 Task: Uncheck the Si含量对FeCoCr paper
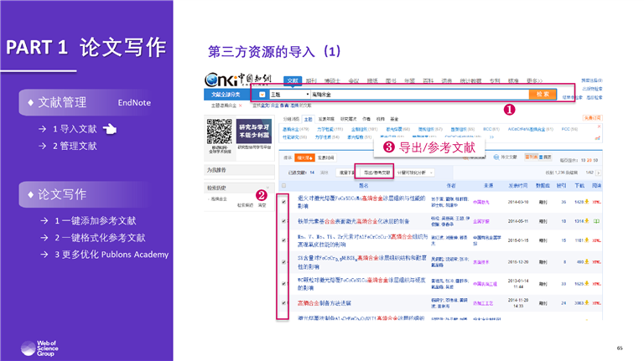(283, 261)
